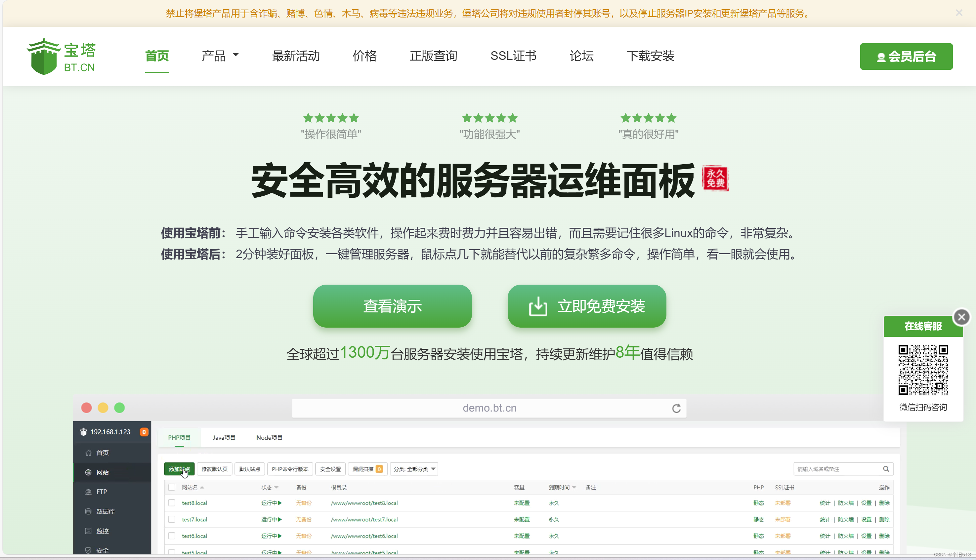Click the reload icon beside demo.bt.cn
This screenshot has width=976, height=560.
point(676,408)
